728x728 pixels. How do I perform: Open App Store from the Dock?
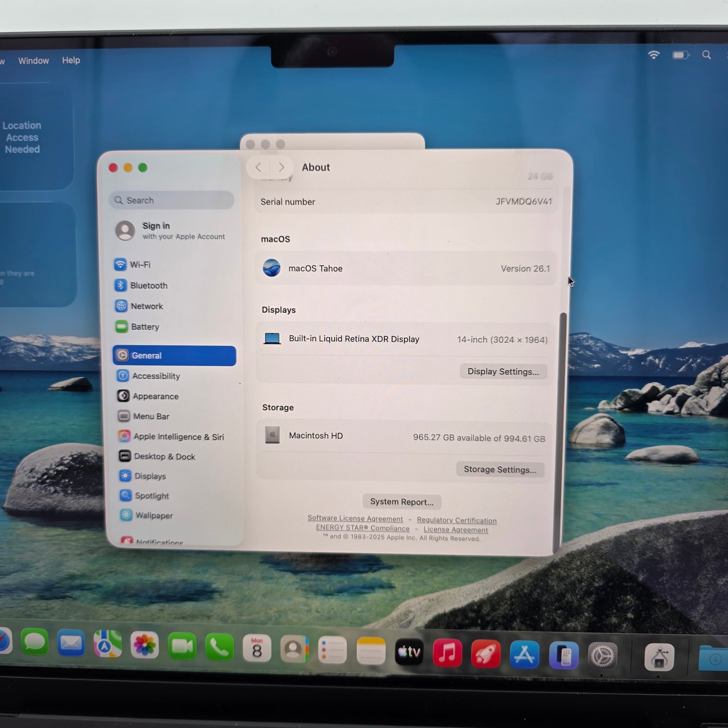point(524,653)
